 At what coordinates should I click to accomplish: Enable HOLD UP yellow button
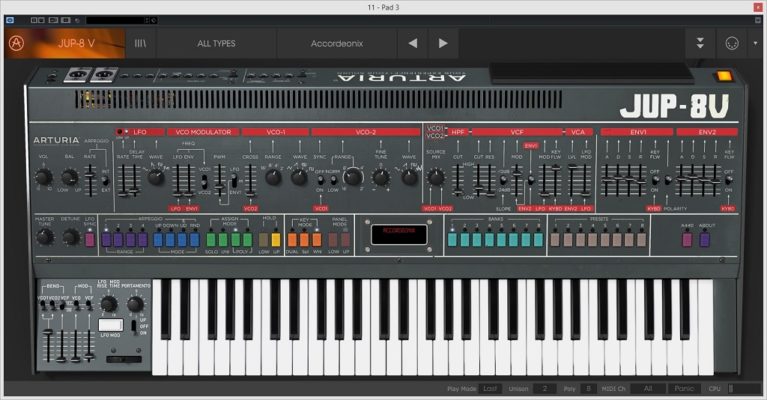pos(276,240)
